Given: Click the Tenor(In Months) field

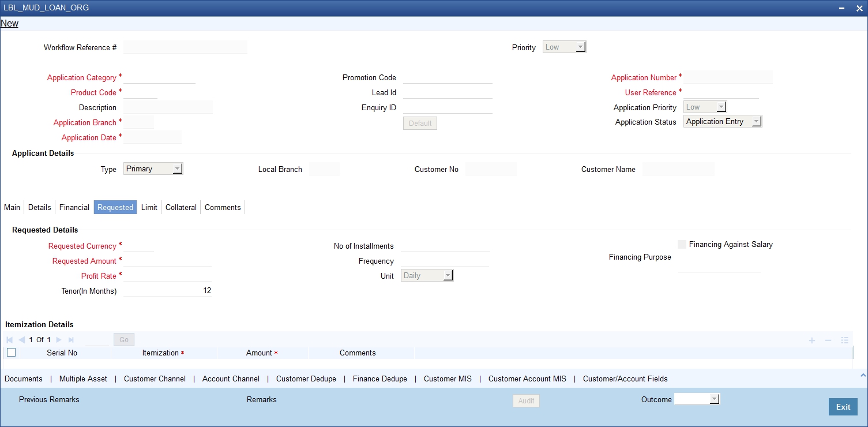Looking at the screenshot, I should [x=167, y=291].
